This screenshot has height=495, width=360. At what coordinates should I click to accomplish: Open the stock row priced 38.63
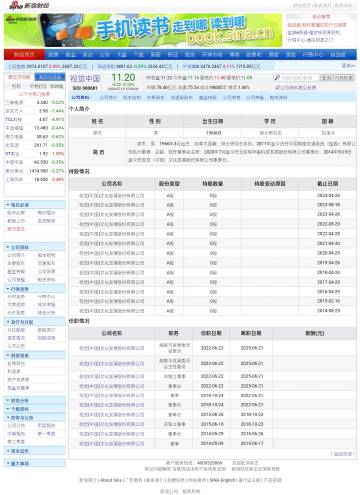coord(35,137)
